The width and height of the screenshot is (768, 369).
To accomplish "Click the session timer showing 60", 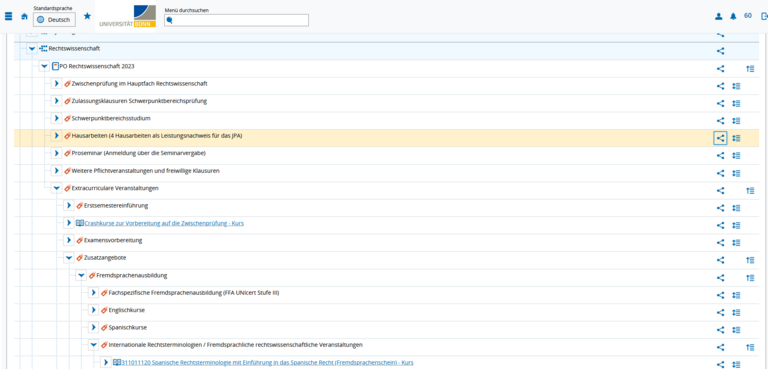I will pyautogui.click(x=748, y=16).
